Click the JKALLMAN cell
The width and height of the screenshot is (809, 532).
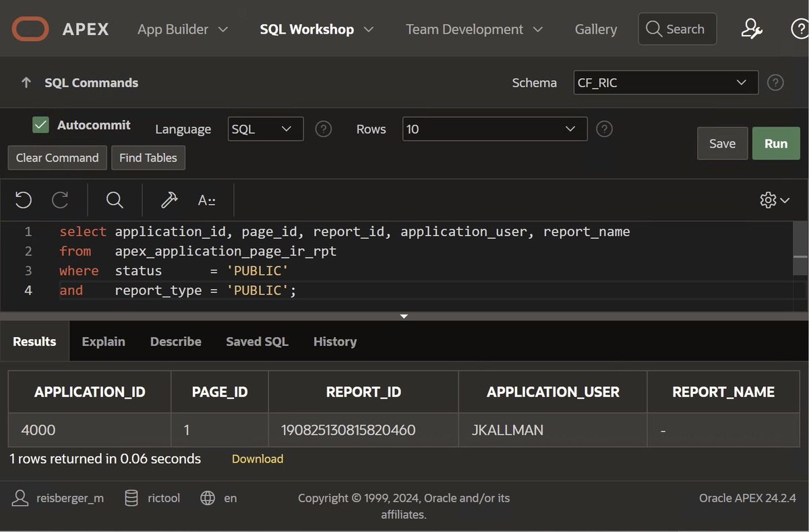point(553,430)
